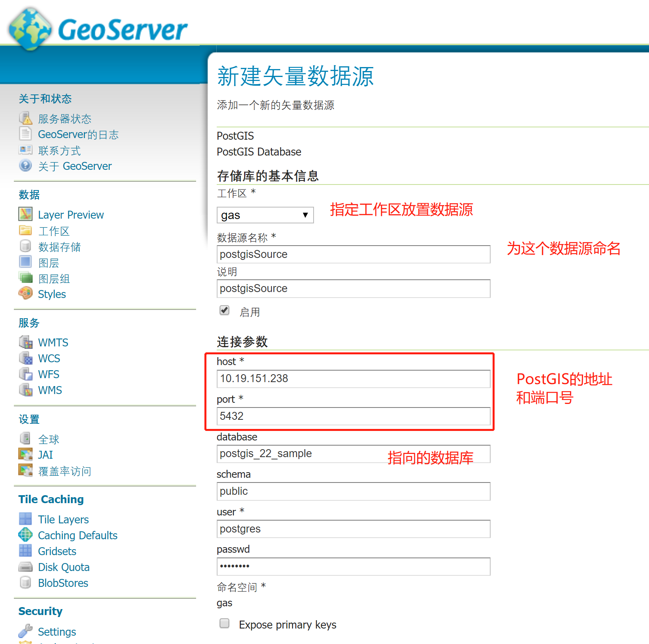Click the GeoServer globe logo
The height and width of the screenshot is (644, 649).
pyautogui.click(x=30, y=29)
